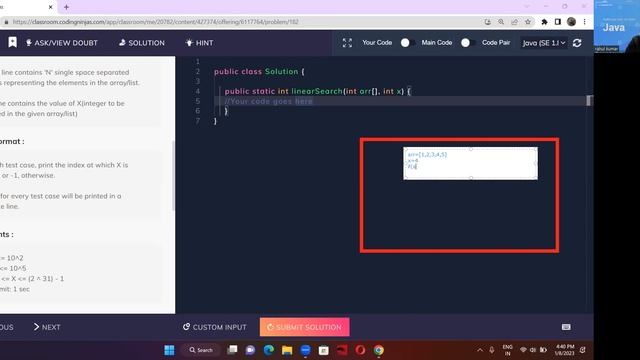Open File Explorer from the taskbar
The height and width of the screenshot is (360, 640).
click(x=287, y=350)
